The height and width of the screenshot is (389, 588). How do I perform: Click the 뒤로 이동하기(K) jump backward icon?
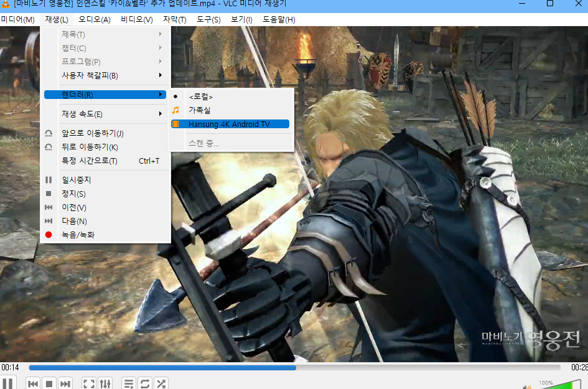tap(49, 147)
